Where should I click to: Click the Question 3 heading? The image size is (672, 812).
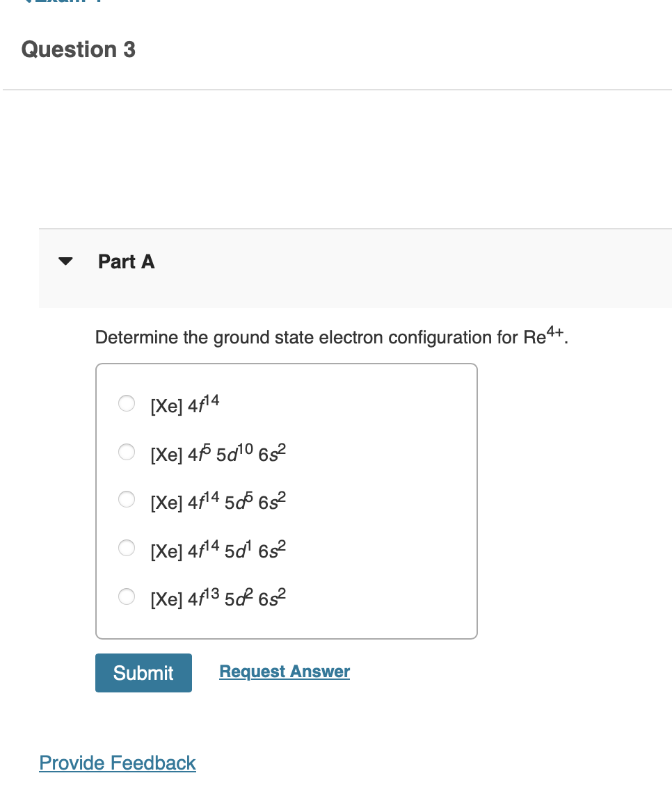click(x=78, y=49)
